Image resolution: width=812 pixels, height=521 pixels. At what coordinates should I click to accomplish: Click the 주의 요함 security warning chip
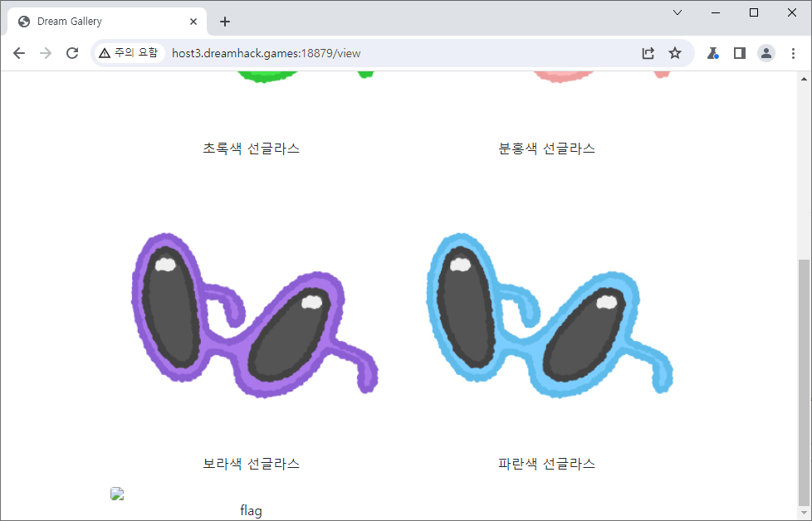point(128,53)
